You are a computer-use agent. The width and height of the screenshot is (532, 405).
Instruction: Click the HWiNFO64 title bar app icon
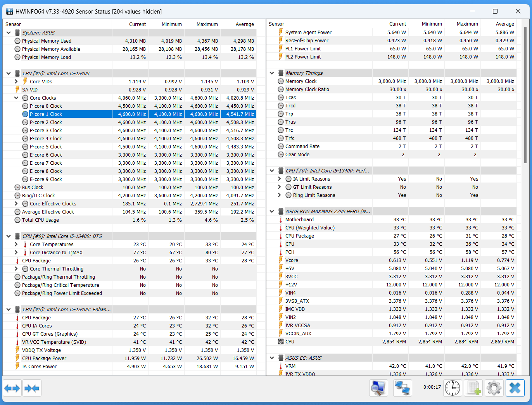[x=10, y=11]
